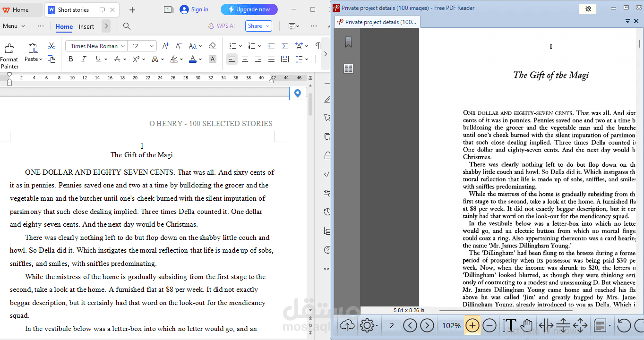
Task: Click the fit width icon in PDF reader
Action: (x=546, y=325)
